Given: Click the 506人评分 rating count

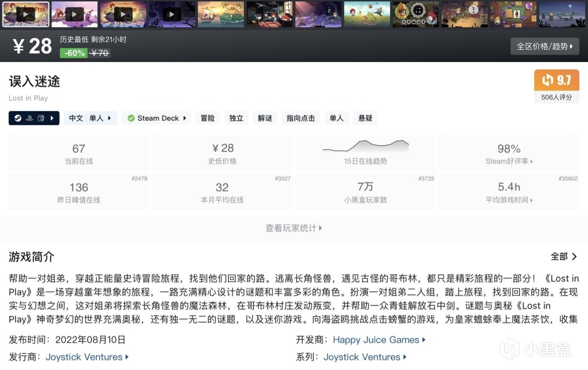Looking at the screenshot, I should coord(557,97).
